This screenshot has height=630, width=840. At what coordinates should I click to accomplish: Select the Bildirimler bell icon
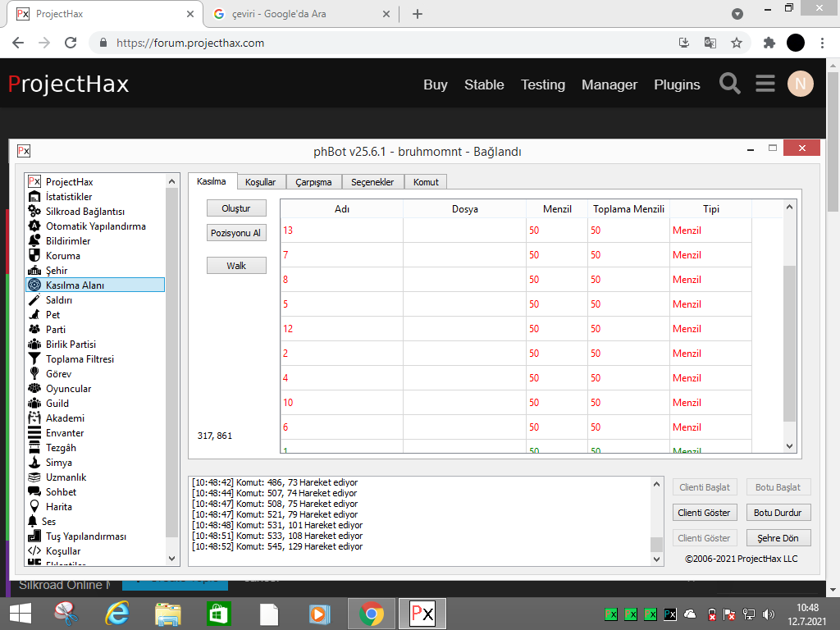34,241
